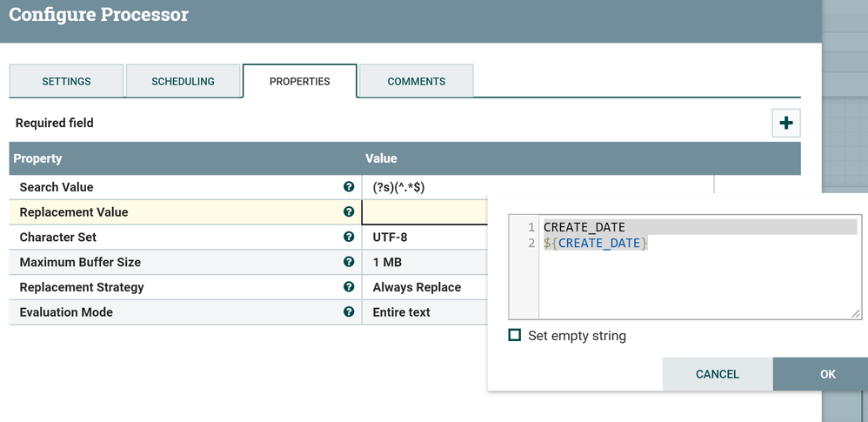Click the ${CREATE_DATE} line in editor
868x422 pixels.
click(596, 244)
